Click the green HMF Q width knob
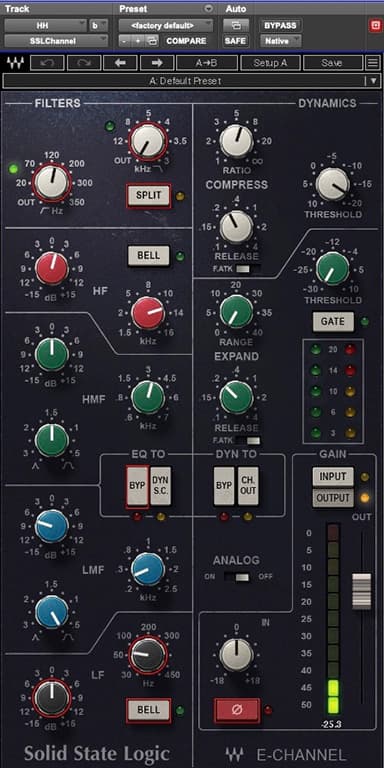Screen dimensions: 384x768 click(x=52, y=440)
